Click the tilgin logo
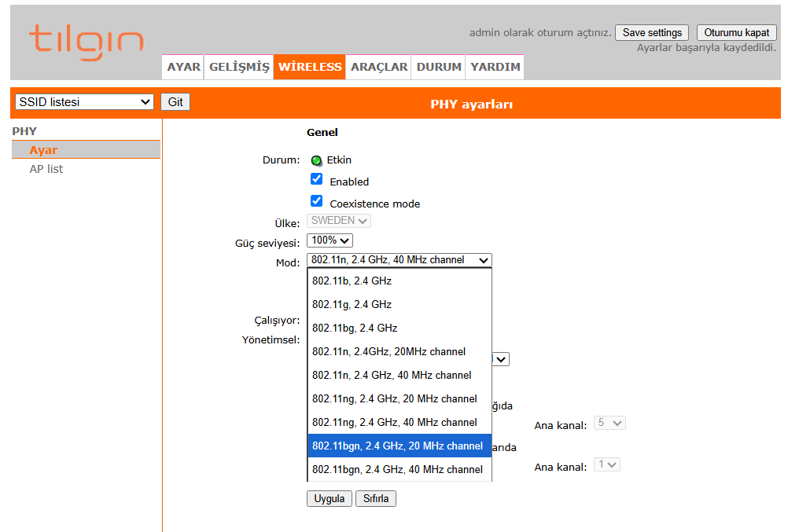This screenshot has width=788, height=532. (x=87, y=42)
